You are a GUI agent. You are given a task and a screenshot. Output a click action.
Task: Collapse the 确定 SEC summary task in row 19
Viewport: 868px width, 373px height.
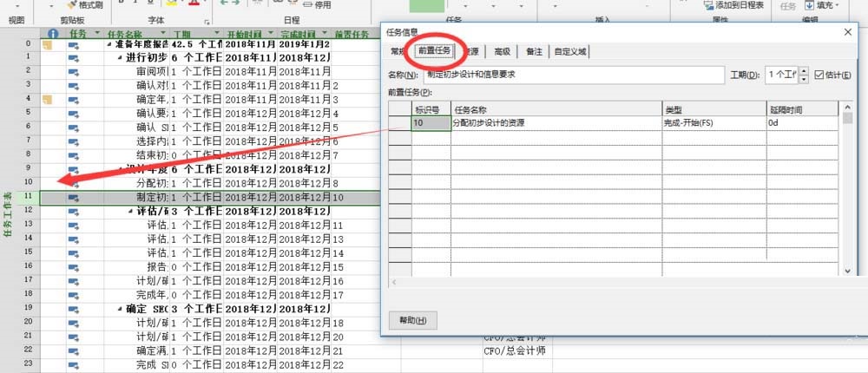tap(122, 309)
